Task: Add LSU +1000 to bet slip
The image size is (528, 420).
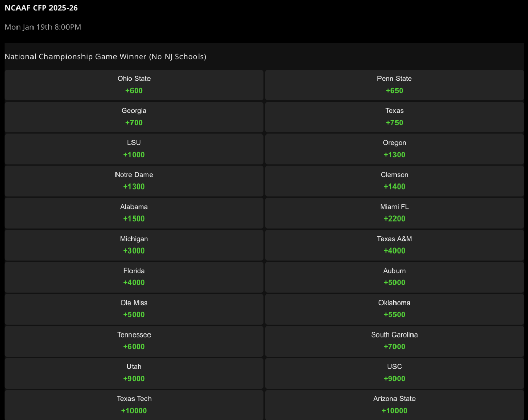Action: pos(134,149)
